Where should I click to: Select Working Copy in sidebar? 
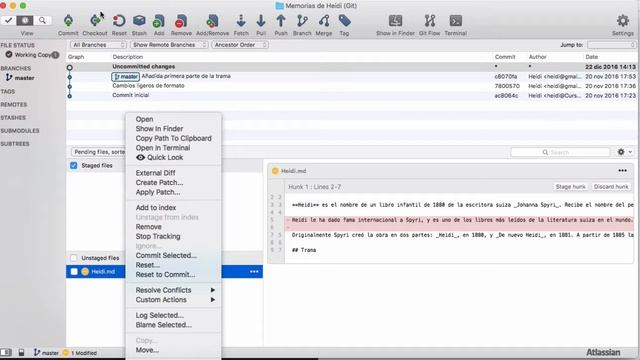[x=33, y=55]
